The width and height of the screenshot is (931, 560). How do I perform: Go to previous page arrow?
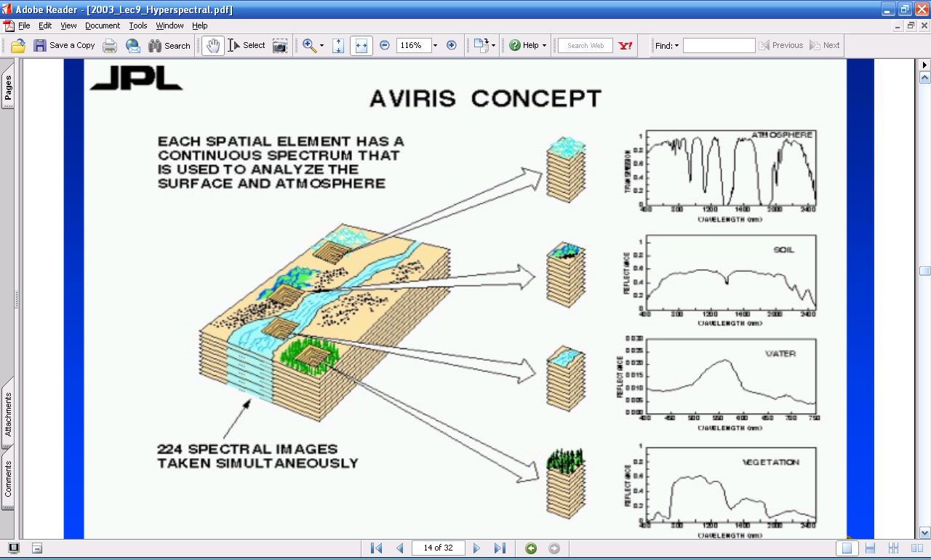point(399,548)
